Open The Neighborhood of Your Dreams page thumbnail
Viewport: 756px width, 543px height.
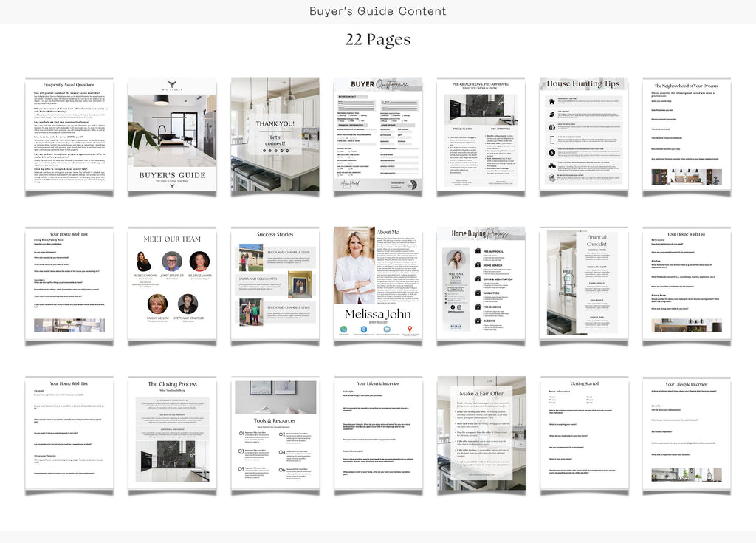[687, 134]
